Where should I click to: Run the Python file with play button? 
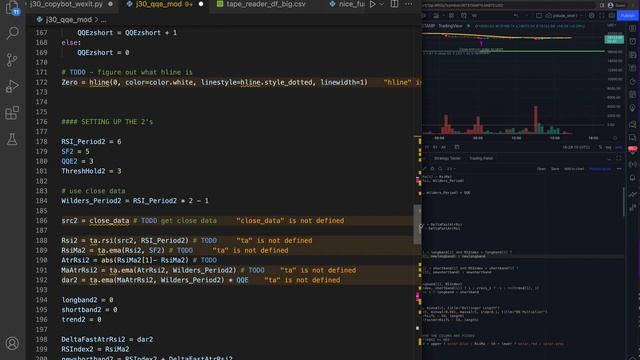click(x=372, y=4)
